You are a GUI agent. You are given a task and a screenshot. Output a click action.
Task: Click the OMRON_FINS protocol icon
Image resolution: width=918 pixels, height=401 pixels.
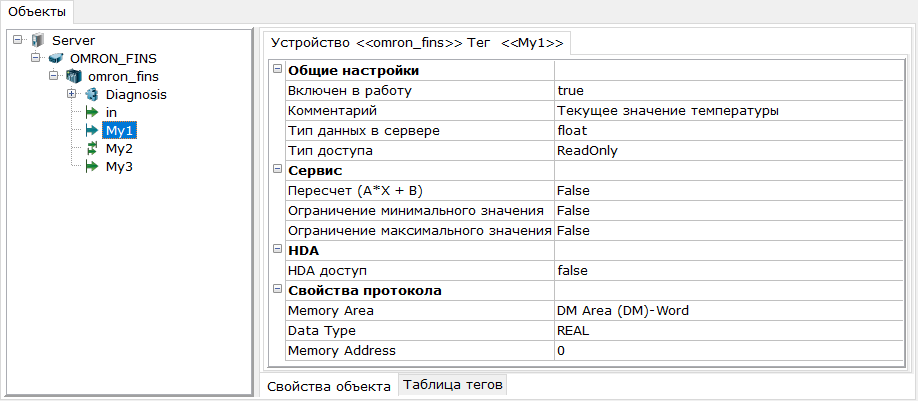coord(56,58)
